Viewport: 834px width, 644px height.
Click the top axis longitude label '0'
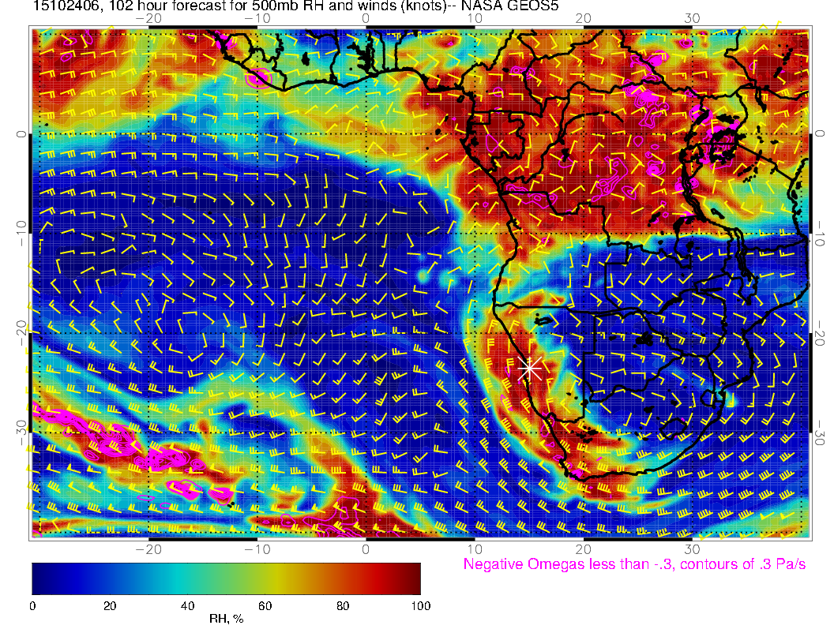point(366,19)
